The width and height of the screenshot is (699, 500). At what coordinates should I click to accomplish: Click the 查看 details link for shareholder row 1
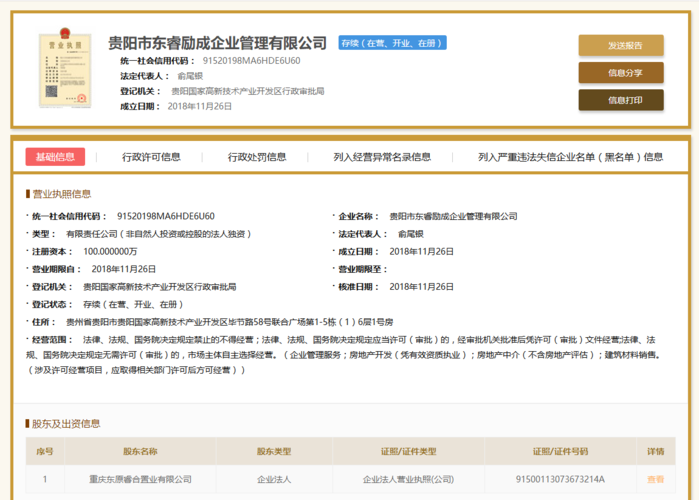655,480
